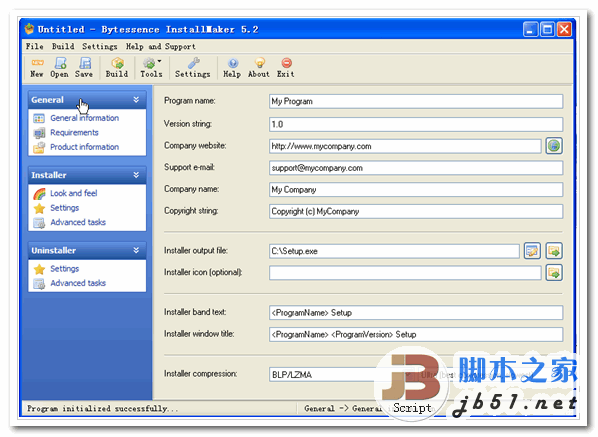
Task: Open the File menu
Action: [x=34, y=47]
